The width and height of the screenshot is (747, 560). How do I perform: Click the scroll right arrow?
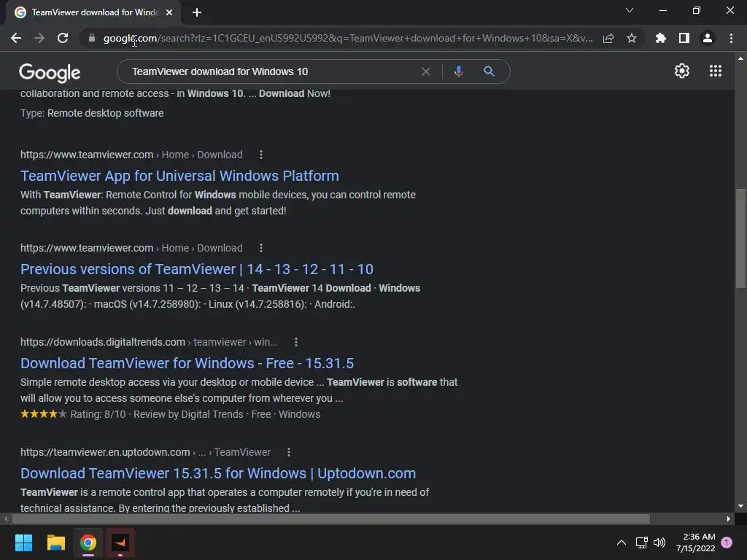tap(729, 518)
